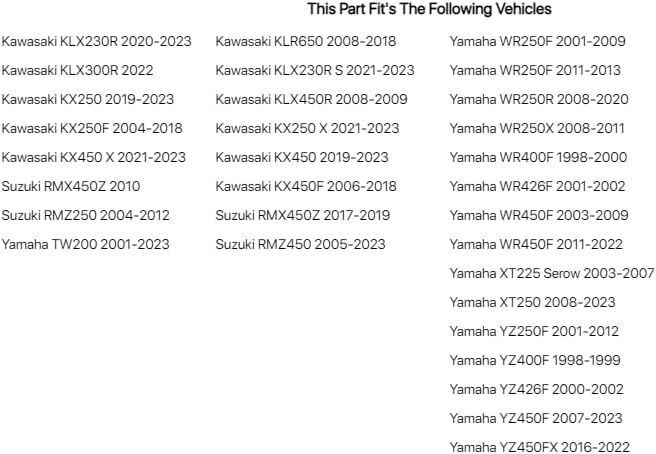
Task: Select Suzuki RMX450Z 2017-2019 entry
Action: click(x=303, y=215)
